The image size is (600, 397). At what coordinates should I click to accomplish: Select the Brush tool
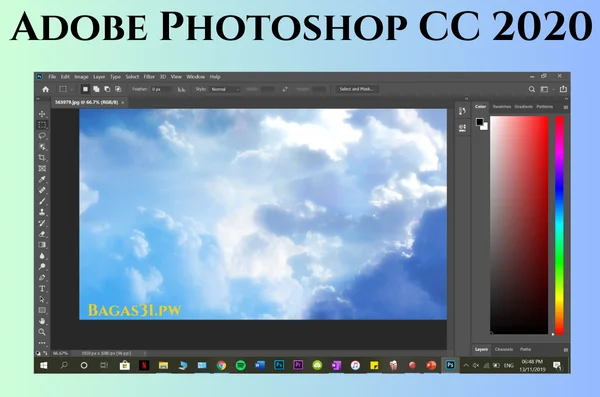42,201
